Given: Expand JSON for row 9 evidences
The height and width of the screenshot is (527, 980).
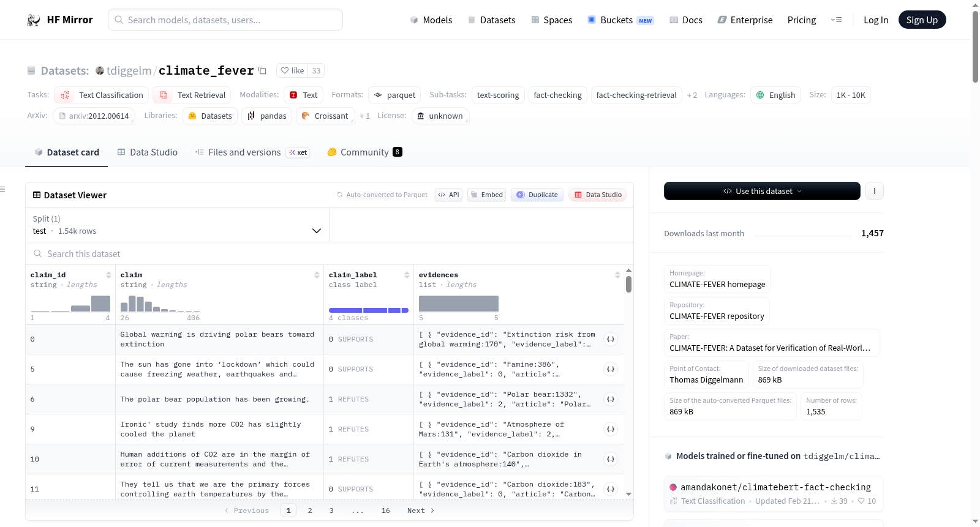Looking at the screenshot, I should (x=611, y=429).
